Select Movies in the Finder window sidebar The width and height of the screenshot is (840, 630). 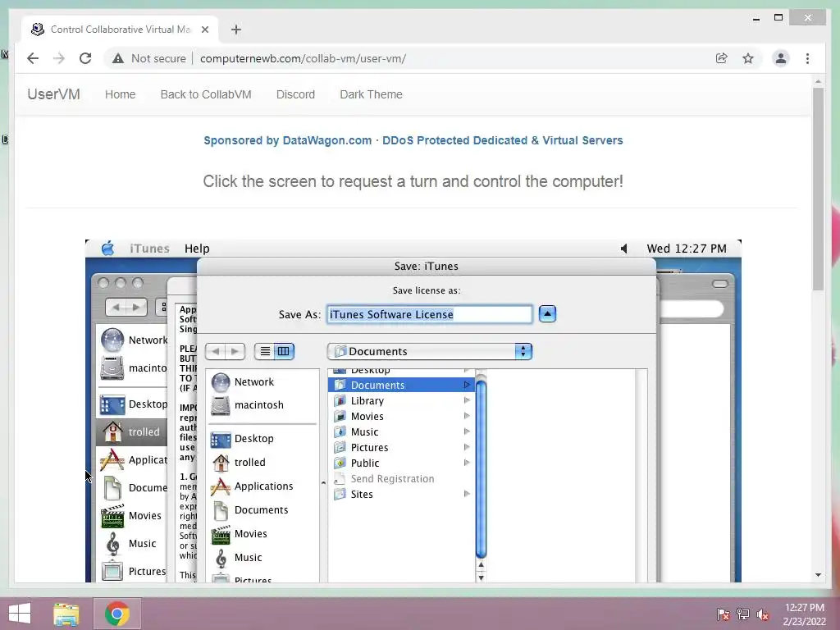(133, 516)
